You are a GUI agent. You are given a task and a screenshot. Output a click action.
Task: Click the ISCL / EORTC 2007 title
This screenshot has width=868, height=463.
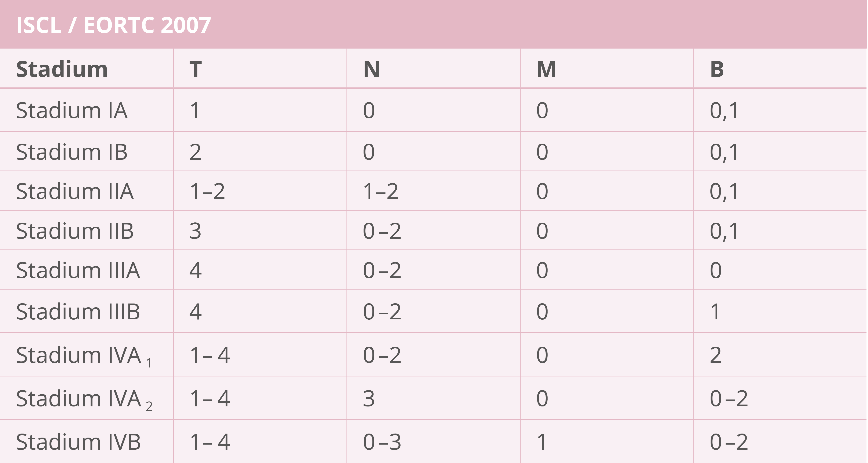(x=114, y=25)
